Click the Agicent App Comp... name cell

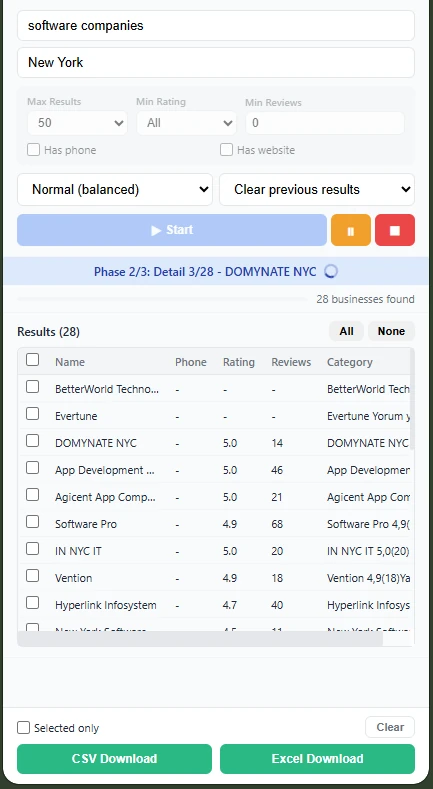pos(105,497)
